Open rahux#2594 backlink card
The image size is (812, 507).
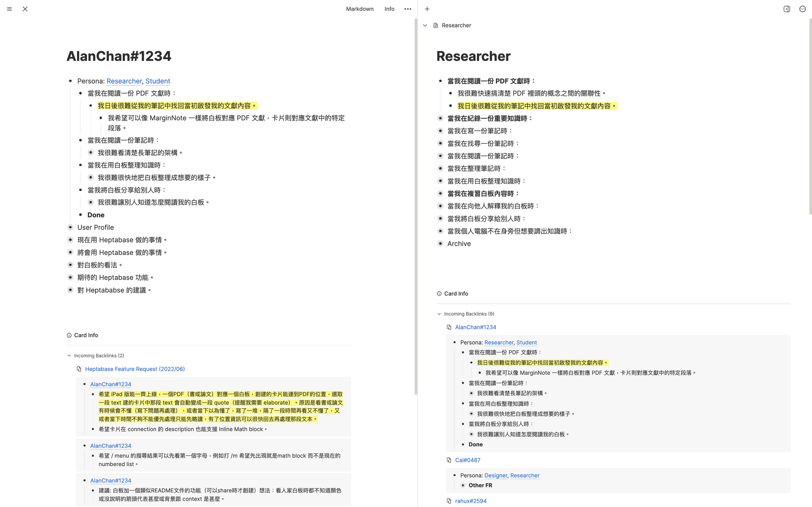pyautogui.click(x=471, y=501)
